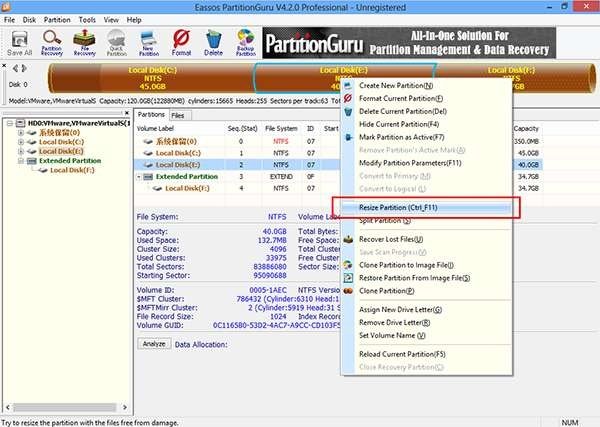Choose Modify Partition Parameters
Image resolution: width=600 pixels, height=427 pixels.
click(x=410, y=163)
